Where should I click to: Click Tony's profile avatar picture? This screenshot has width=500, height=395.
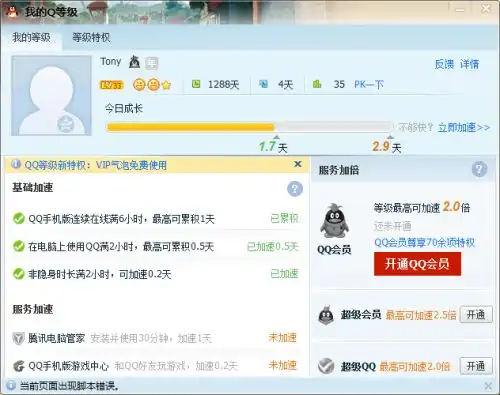click(51, 96)
